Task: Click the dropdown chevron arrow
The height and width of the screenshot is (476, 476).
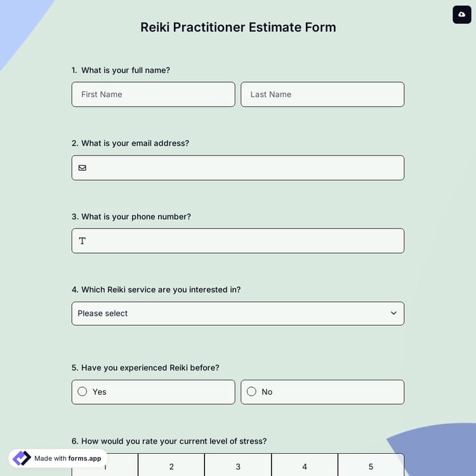Action: point(393,314)
